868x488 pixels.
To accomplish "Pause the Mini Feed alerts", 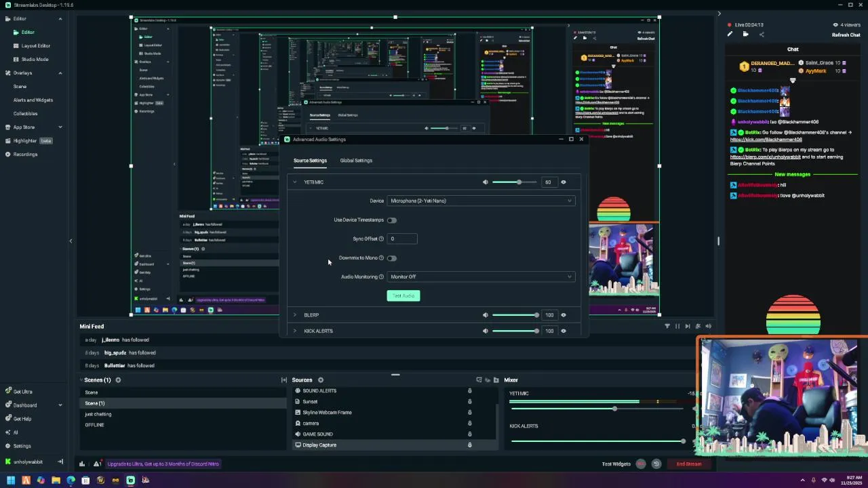I will coord(677,327).
